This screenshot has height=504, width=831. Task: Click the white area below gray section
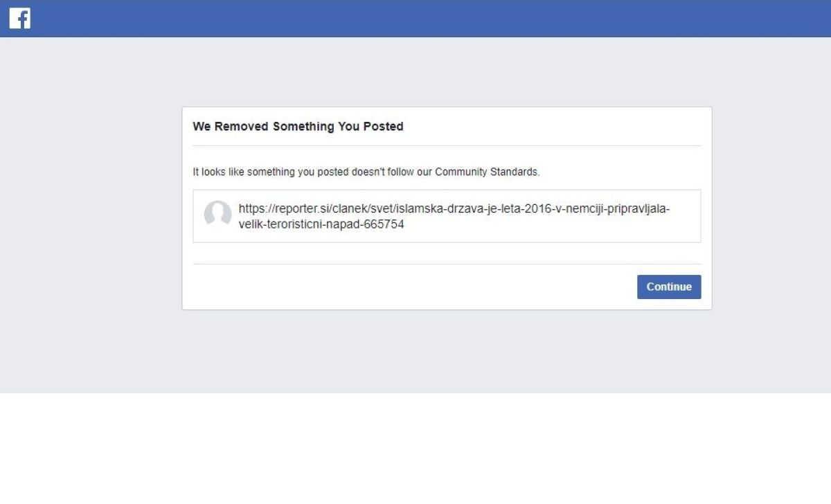coord(415,450)
